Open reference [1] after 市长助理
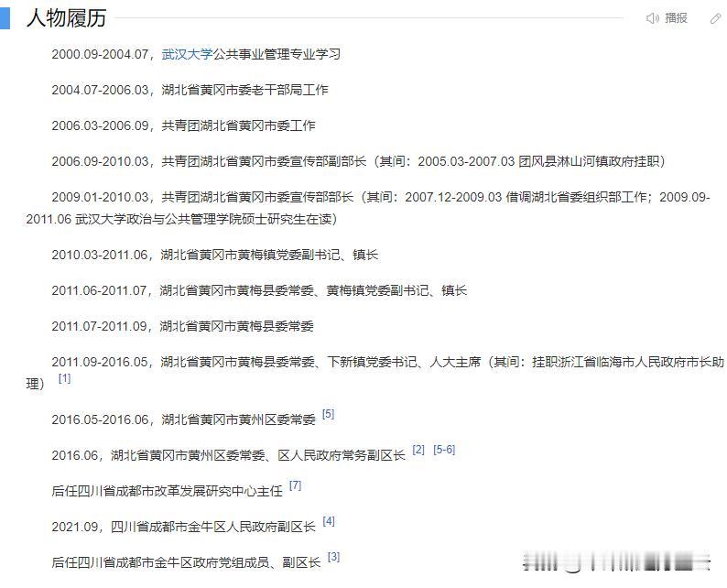The image size is (727, 588). click(64, 378)
